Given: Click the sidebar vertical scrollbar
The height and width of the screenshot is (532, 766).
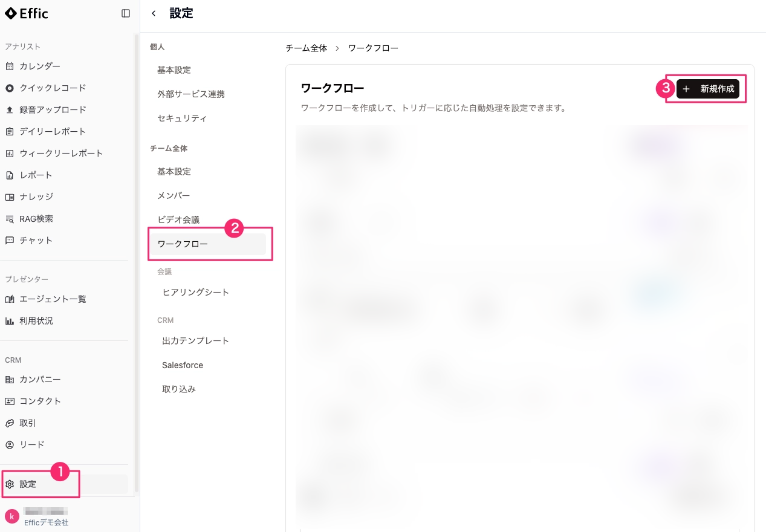Looking at the screenshot, I should [x=136, y=263].
